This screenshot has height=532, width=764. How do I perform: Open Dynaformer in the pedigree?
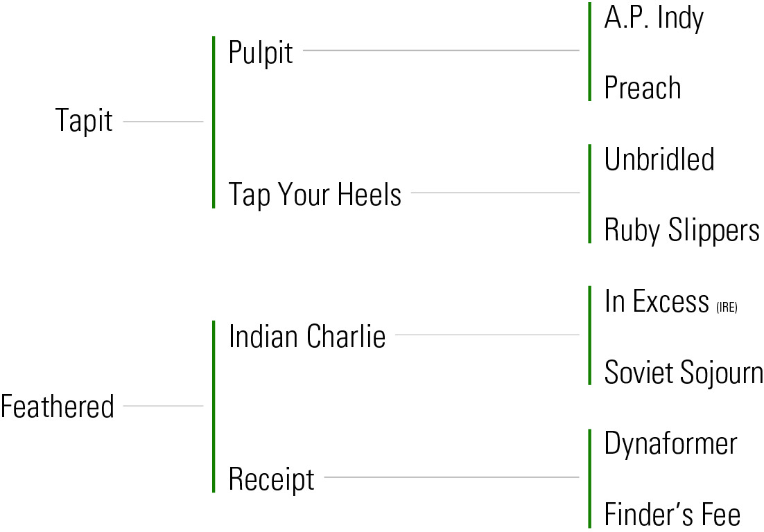670,443
